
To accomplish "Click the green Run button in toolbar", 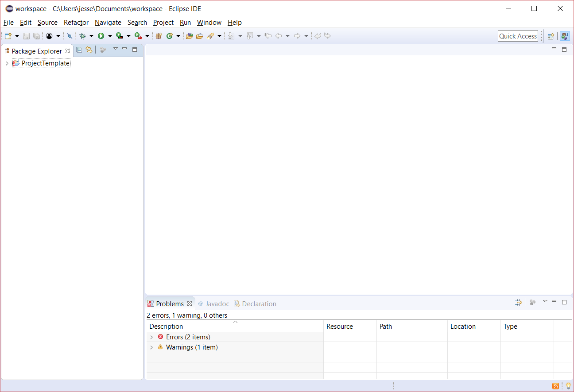I will click(101, 36).
